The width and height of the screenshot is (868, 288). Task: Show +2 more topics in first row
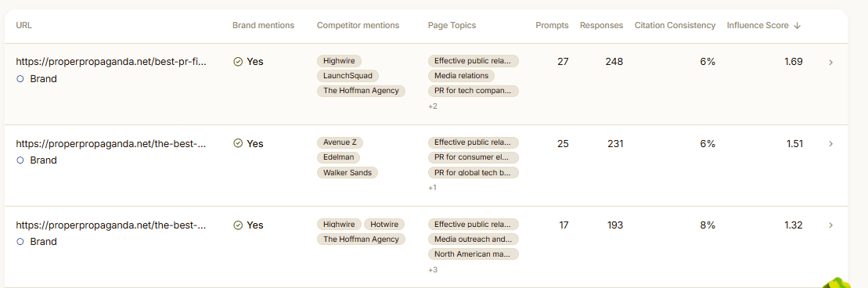(x=432, y=106)
